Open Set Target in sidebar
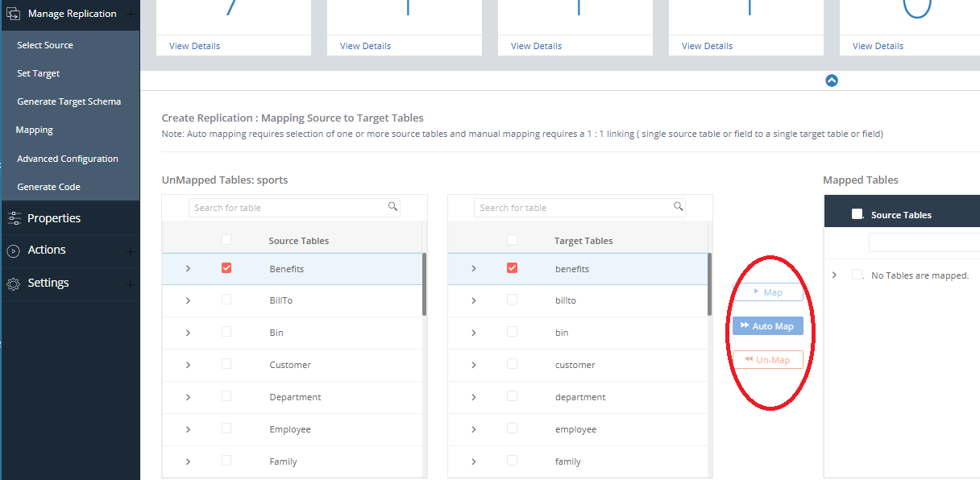The width and height of the screenshot is (980, 480). click(39, 73)
